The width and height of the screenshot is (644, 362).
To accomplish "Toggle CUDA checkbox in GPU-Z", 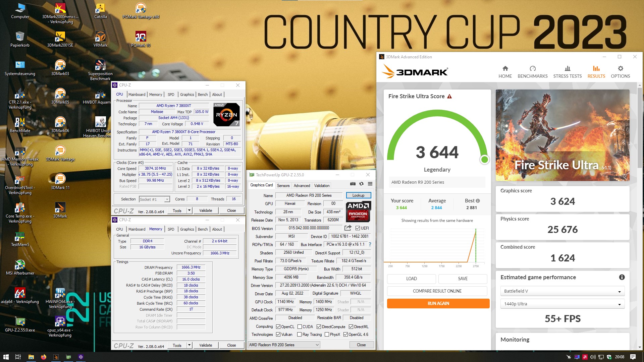I will coord(300,327).
